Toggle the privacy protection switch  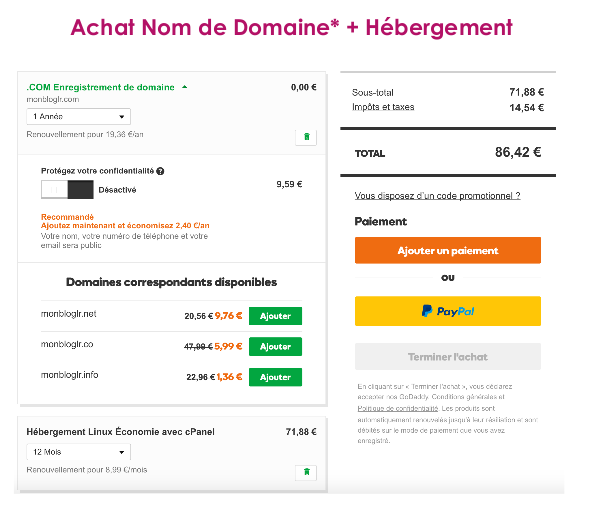tap(67, 189)
